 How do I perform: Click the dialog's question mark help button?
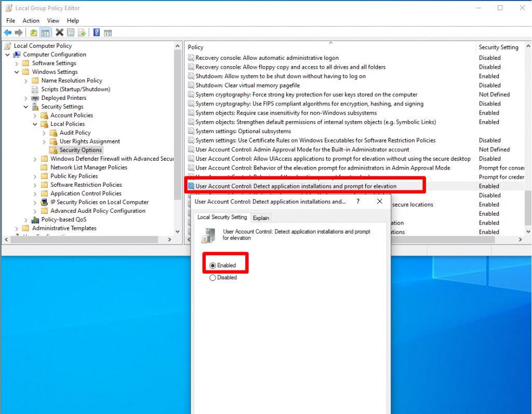(x=357, y=201)
